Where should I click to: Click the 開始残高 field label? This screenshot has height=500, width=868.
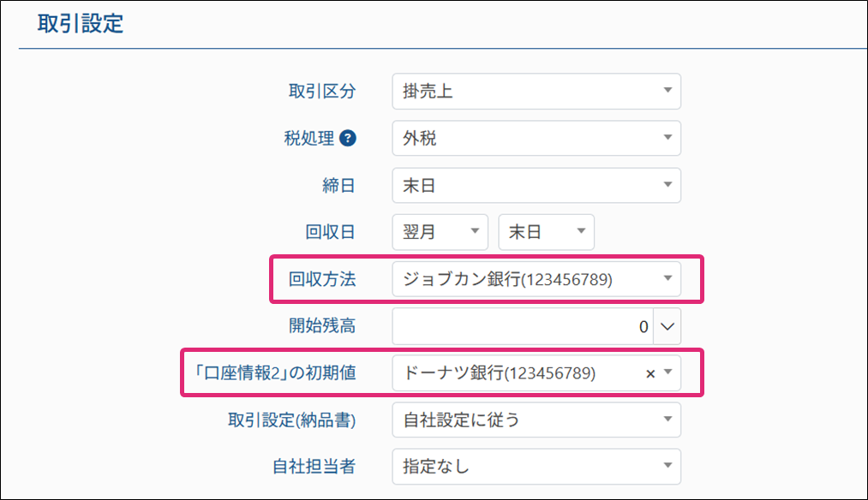click(322, 326)
